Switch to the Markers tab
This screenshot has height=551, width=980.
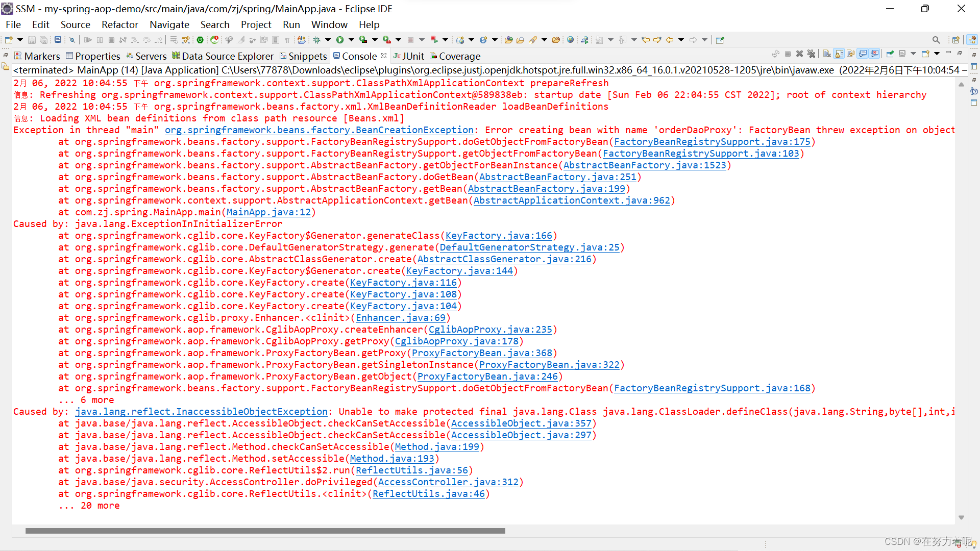37,56
